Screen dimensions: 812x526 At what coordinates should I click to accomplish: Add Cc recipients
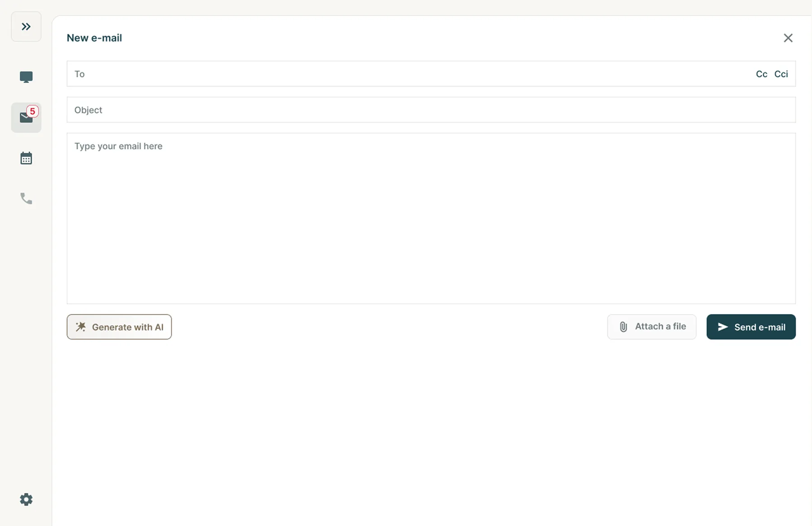pyautogui.click(x=761, y=74)
